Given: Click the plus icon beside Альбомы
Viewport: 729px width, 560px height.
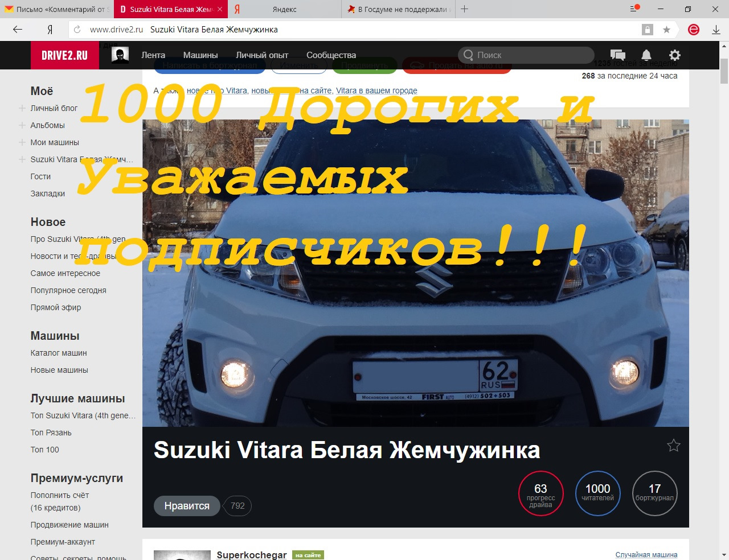Looking at the screenshot, I should click(x=22, y=125).
